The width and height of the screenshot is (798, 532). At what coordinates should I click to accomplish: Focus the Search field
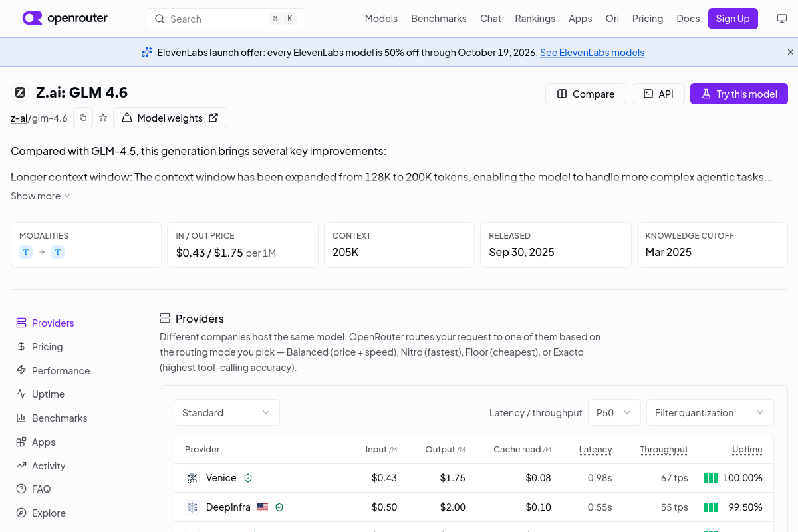click(225, 19)
